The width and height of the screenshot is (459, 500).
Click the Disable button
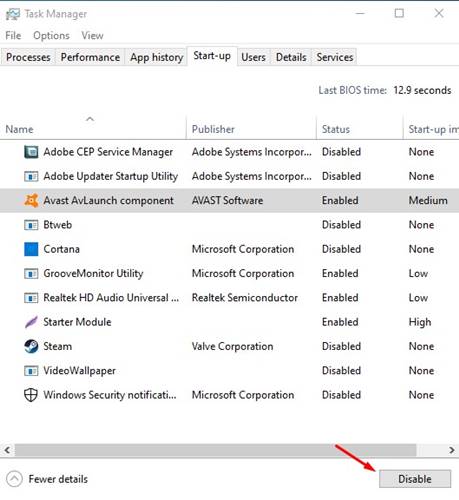(x=415, y=479)
